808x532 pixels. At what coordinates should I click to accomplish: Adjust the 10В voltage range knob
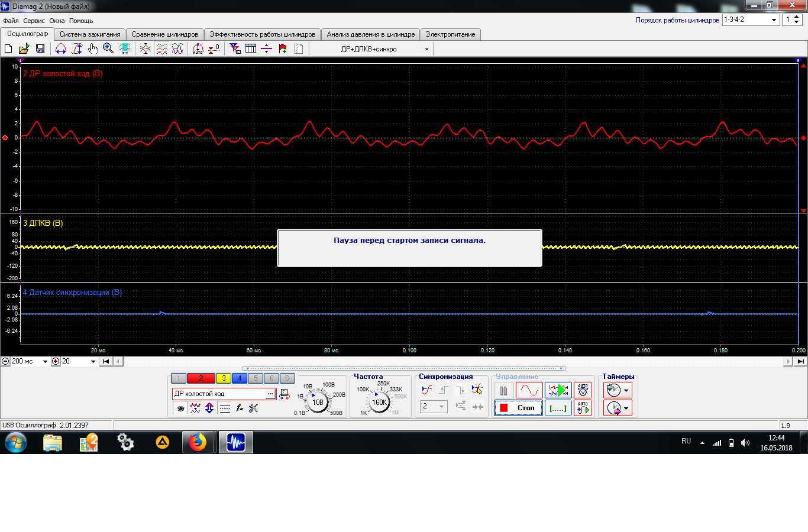point(318,402)
